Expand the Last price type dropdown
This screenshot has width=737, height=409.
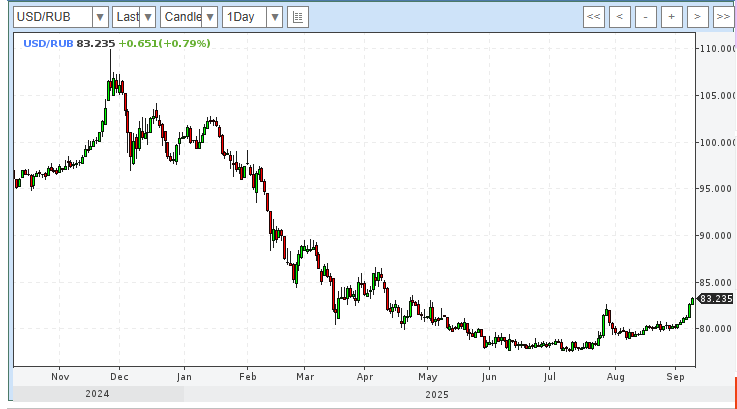[x=148, y=17]
